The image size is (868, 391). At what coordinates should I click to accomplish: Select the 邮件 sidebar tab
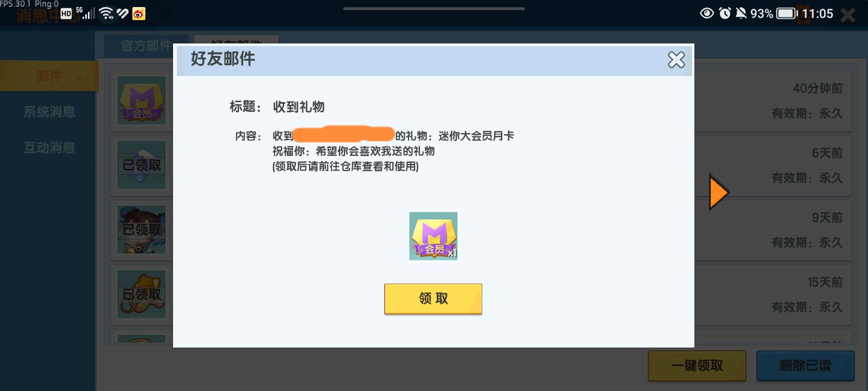[49, 76]
